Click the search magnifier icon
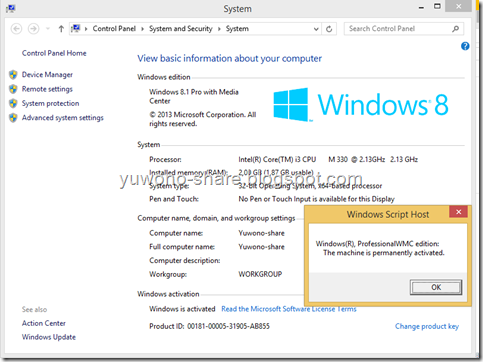The height and width of the screenshot is (362, 483). click(x=455, y=29)
